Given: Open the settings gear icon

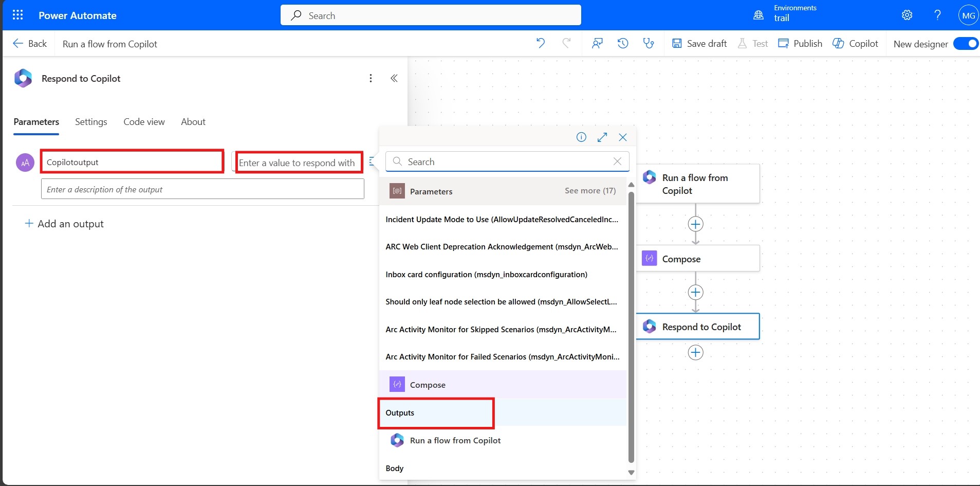Looking at the screenshot, I should tap(907, 15).
